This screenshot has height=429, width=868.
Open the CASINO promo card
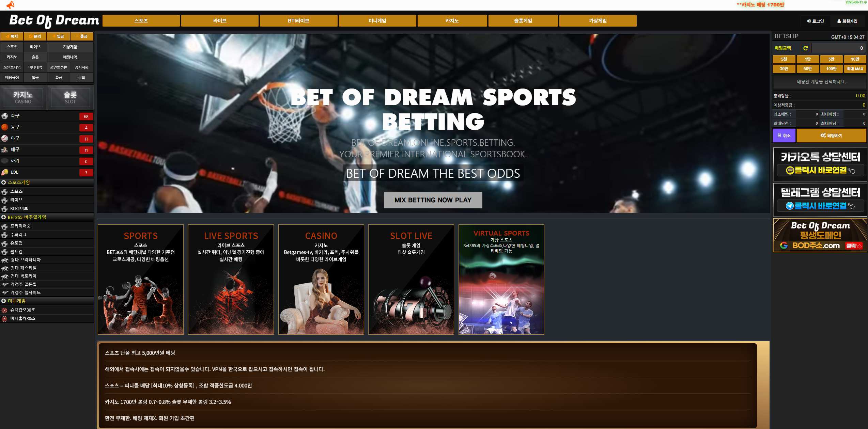tap(321, 280)
